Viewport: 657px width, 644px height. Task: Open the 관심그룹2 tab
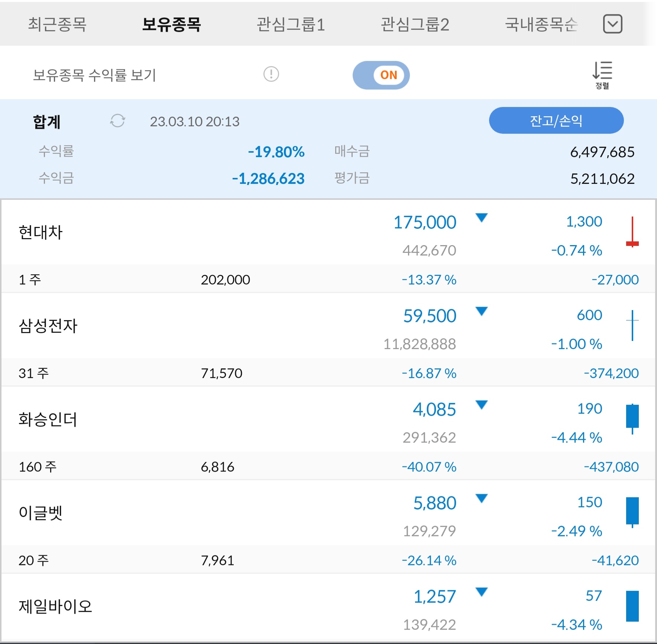click(415, 25)
